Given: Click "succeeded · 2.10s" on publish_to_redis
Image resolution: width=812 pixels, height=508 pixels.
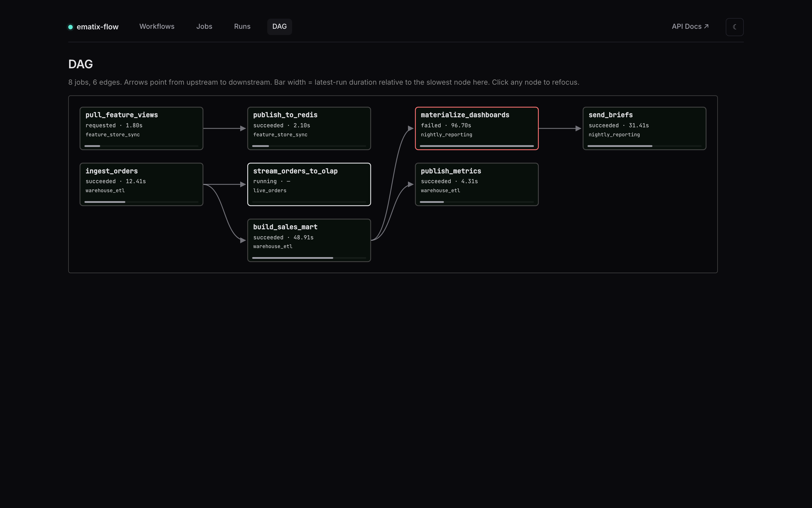Looking at the screenshot, I should (281, 125).
